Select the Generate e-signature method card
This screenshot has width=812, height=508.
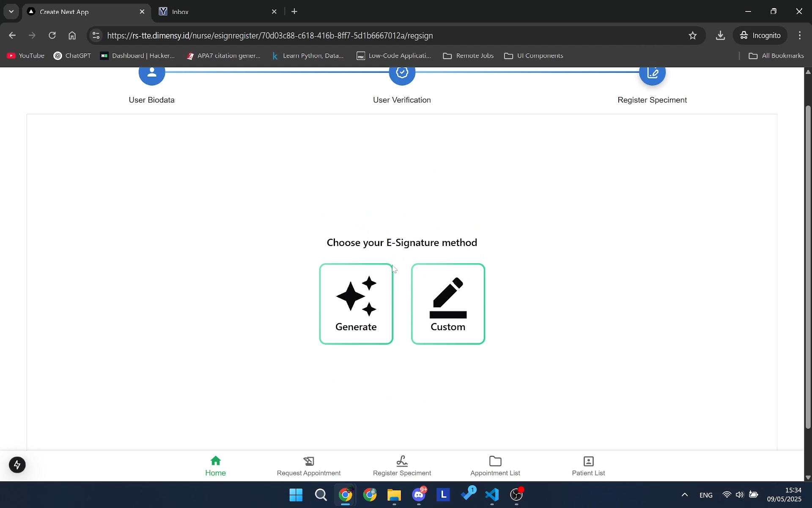356,304
